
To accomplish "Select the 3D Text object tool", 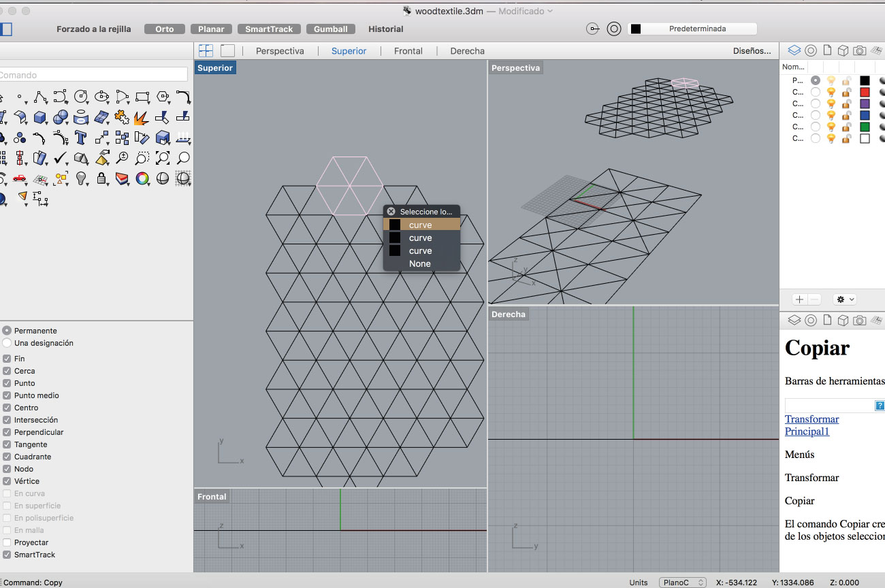I will (80, 137).
